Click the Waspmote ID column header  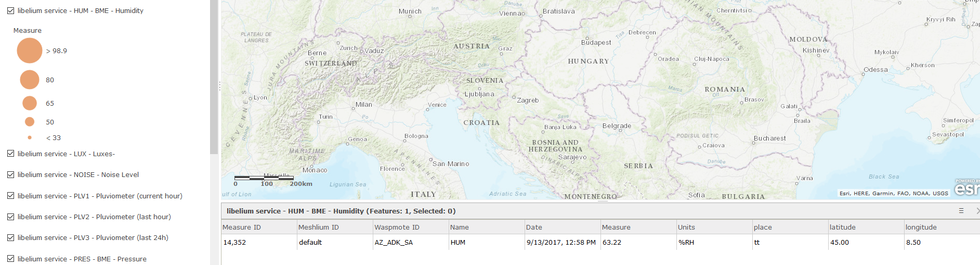point(411,227)
